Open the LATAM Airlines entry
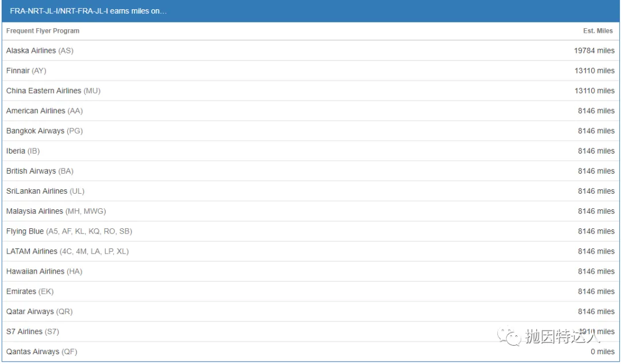 [x=67, y=251]
